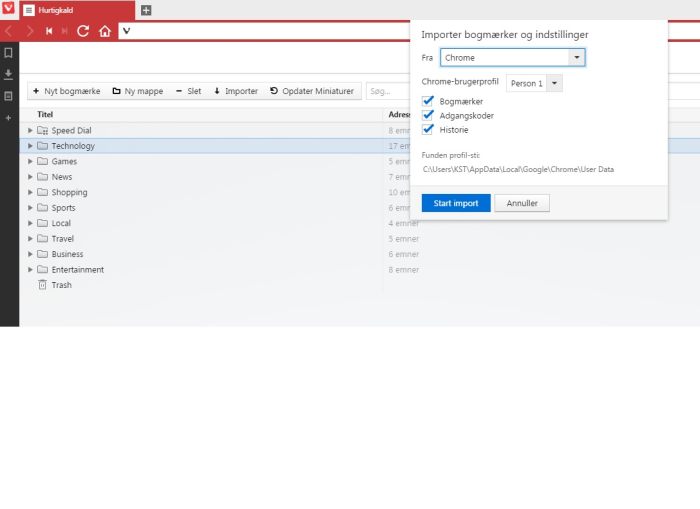Create a folder with Ny mappe
The width and height of the screenshot is (700, 509).
tap(138, 91)
